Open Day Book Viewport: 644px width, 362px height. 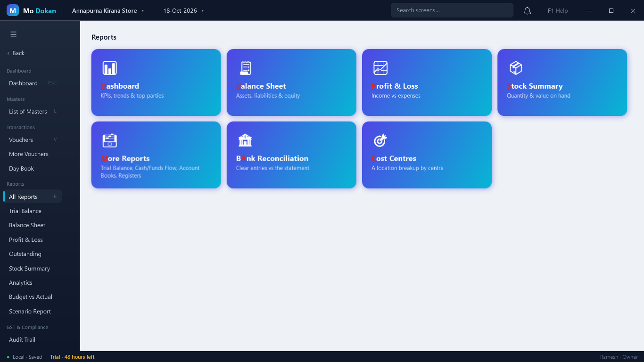tap(32, 169)
